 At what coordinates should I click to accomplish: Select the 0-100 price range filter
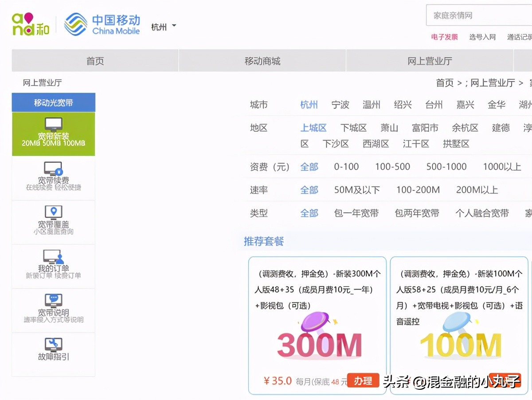tap(346, 167)
